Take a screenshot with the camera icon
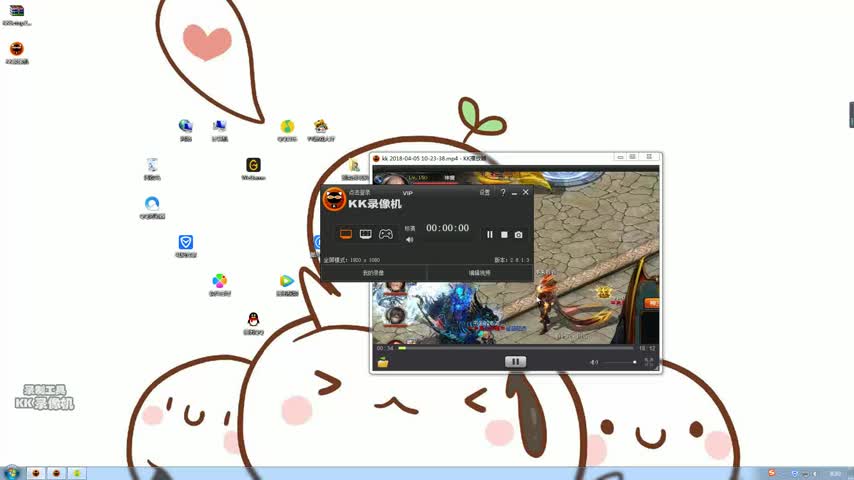Viewport: 854px width, 480px height. tap(518, 235)
